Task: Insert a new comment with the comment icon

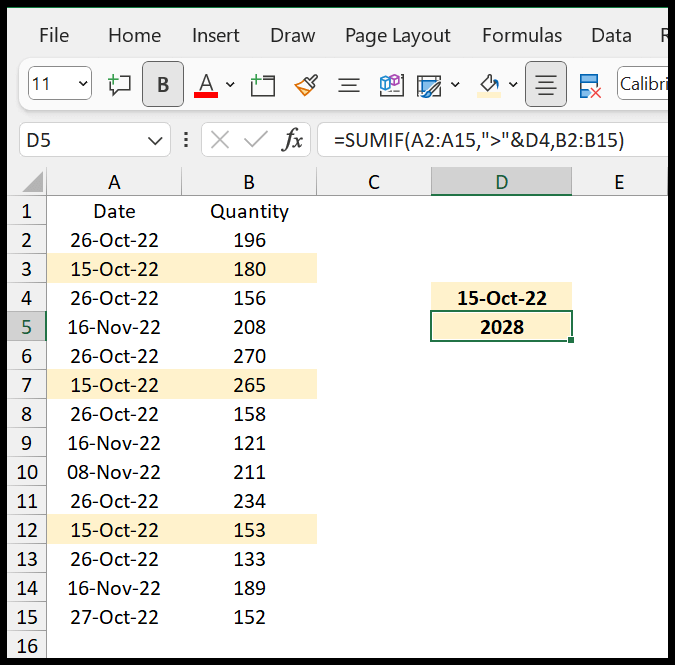Action: pyautogui.click(x=119, y=84)
